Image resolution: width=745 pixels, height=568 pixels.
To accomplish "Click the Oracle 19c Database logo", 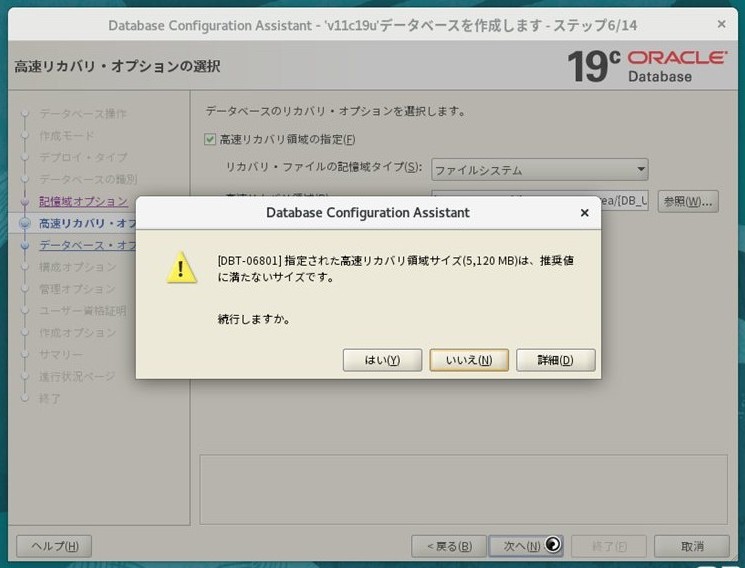I will [x=647, y=66].
